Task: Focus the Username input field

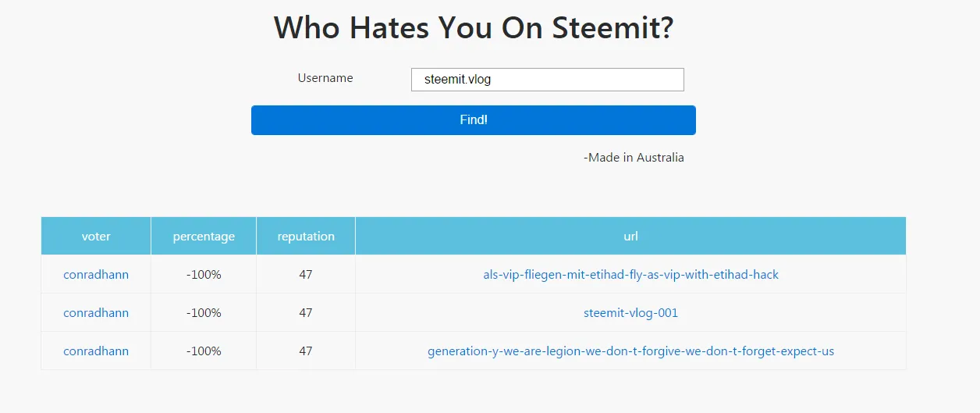Action: [548, 80]
